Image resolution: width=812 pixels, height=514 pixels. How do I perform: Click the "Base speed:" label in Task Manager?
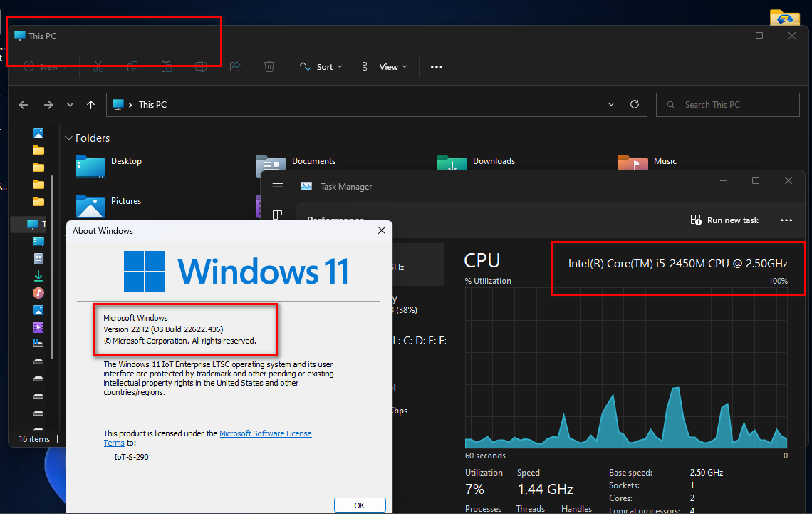[630, 473]
